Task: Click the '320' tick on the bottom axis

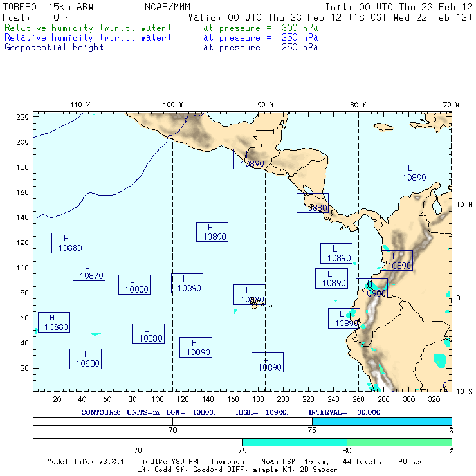Action: [x=434, y=399]
